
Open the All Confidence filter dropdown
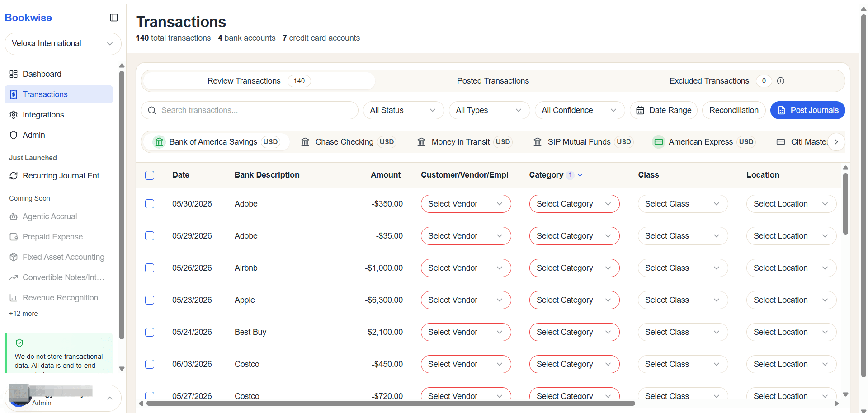tap(580, 110)
